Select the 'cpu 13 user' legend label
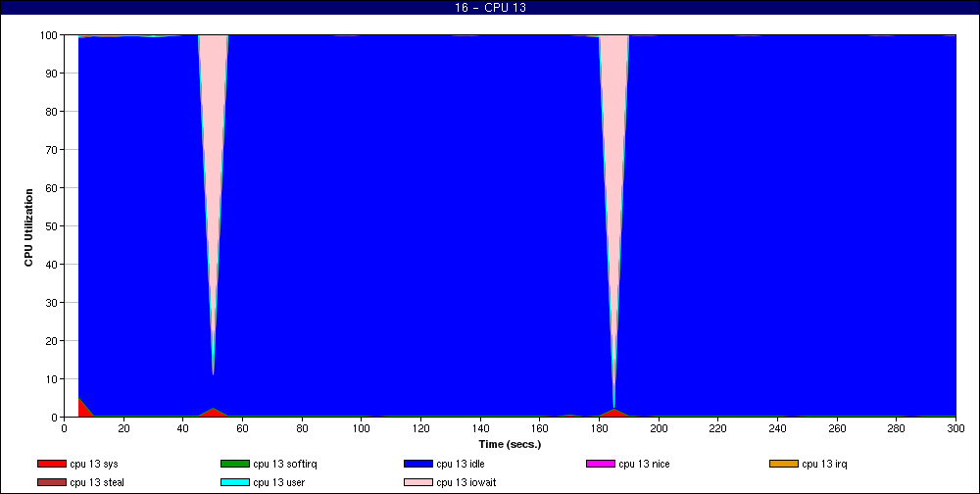Viewport: 980px width, 494px height. 279,482
